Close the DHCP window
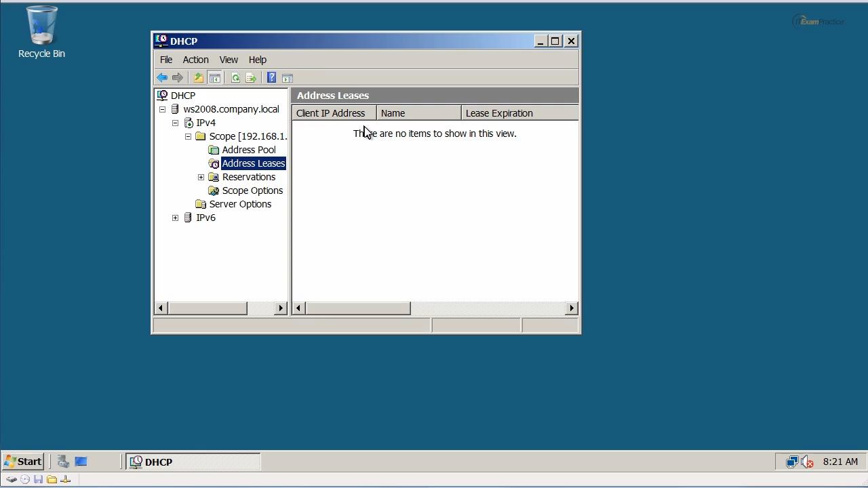Viewport: 868px width, 488px height. pos(571,41)
